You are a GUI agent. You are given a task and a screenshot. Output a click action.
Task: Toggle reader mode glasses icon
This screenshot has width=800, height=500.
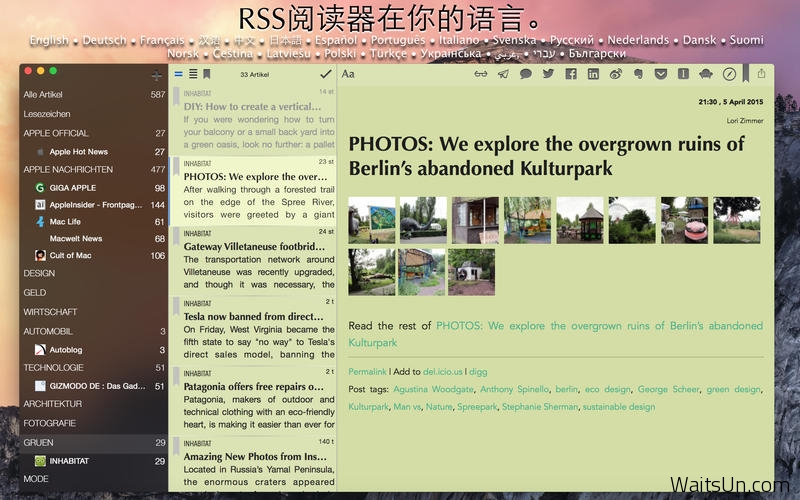click(481, 74)
